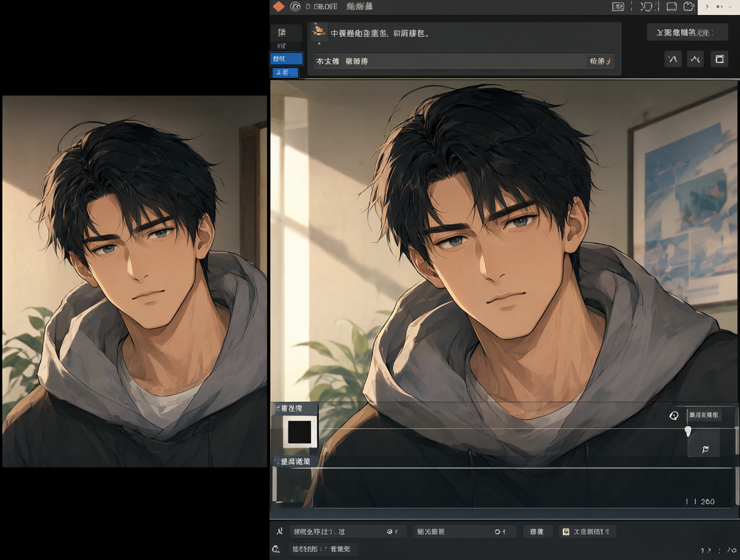The image size is (740, 560).
Task: Click the 260 value in the lower panel
Action: point(707,501)
